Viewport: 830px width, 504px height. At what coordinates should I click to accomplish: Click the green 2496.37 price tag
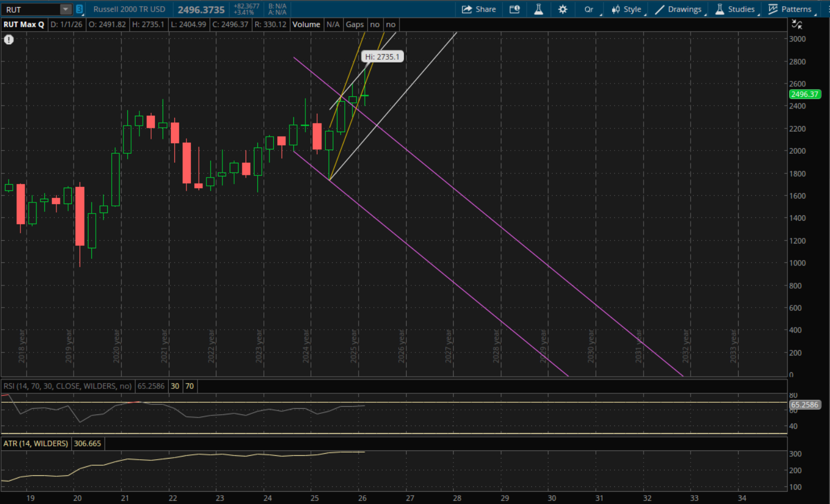tap(805, 94)
